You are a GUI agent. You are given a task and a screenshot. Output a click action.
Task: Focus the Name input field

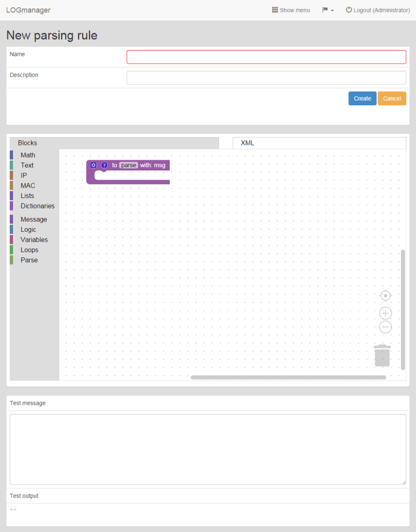266,57
